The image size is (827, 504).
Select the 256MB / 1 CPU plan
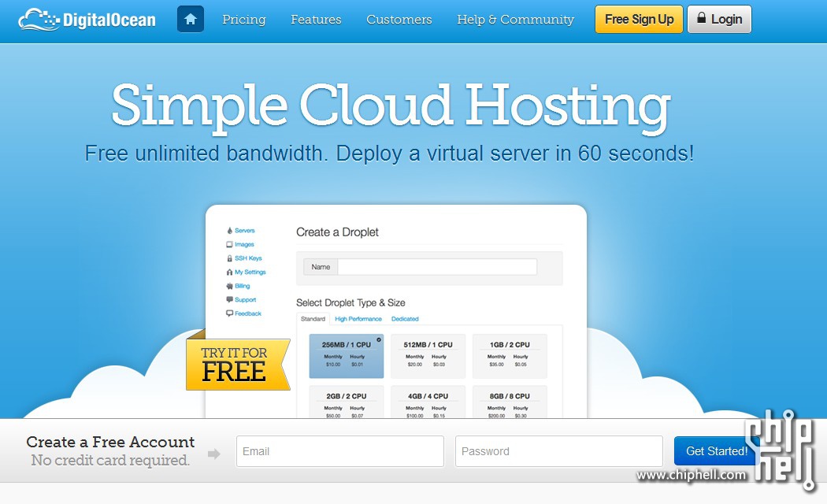[347, 356]
